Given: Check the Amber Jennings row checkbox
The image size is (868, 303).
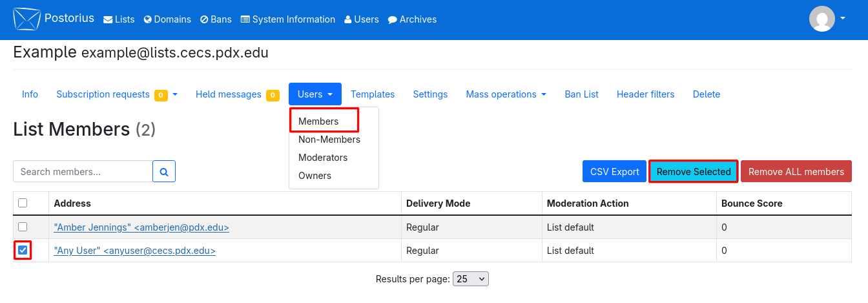Looking at the screenshot, I should point(23,227).
